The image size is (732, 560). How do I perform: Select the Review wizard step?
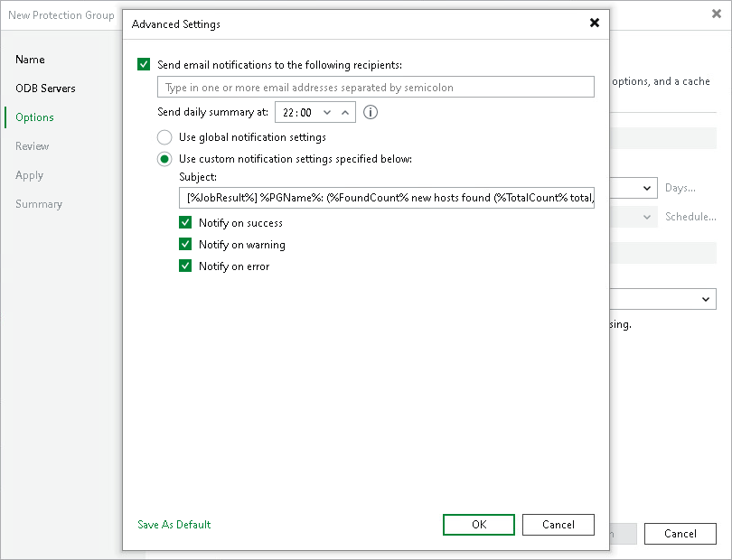click(x=33, y=146)
